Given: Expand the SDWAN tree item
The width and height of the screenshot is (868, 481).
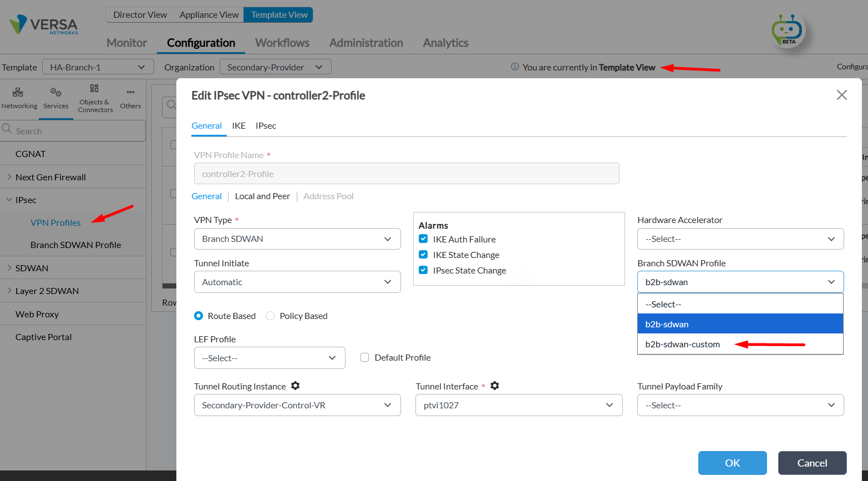Looking at the screenshot, I should pos(9,267).
